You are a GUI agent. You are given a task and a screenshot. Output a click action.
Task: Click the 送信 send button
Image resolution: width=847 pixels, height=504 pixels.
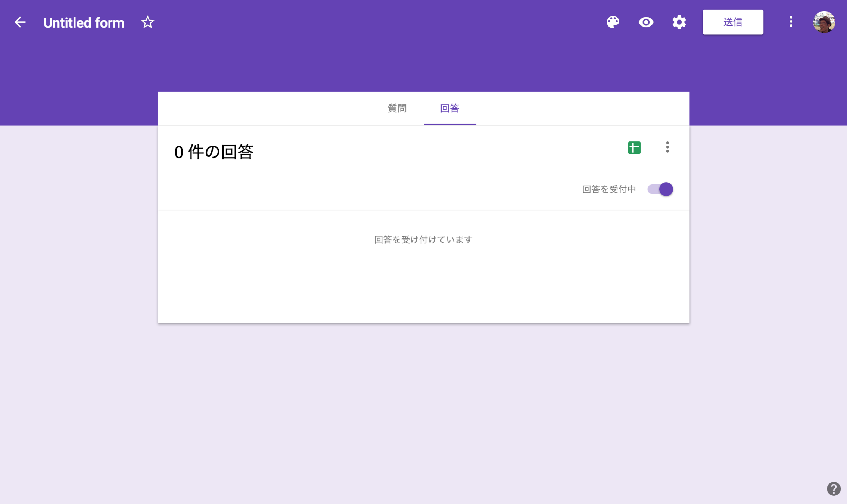732,22
